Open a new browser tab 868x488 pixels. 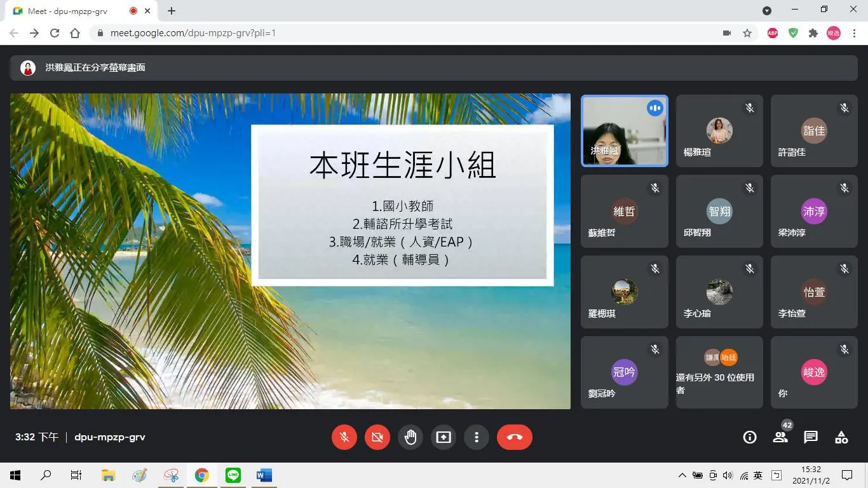[x=172, y=11]
